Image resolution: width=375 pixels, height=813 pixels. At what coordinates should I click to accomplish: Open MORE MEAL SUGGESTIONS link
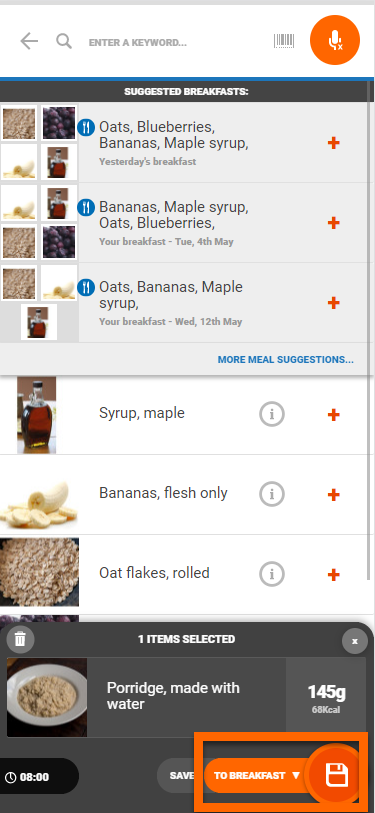click(286, 359)
